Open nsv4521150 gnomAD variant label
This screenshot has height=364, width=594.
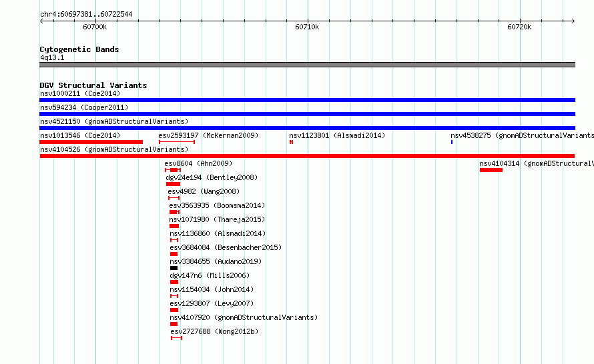click(114, 121)
